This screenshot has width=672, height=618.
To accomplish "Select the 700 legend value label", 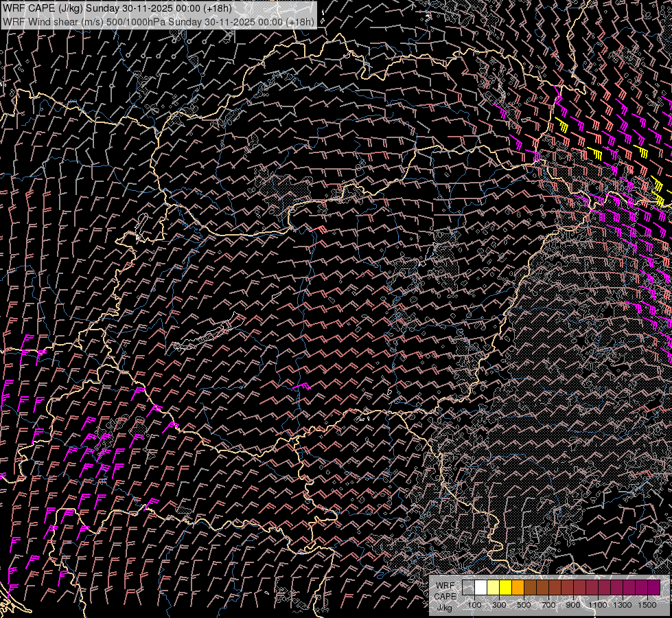I will pos(548,605).
